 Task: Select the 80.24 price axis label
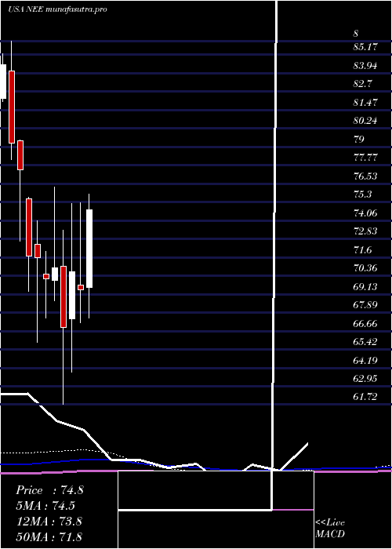[x=365, y=121]
